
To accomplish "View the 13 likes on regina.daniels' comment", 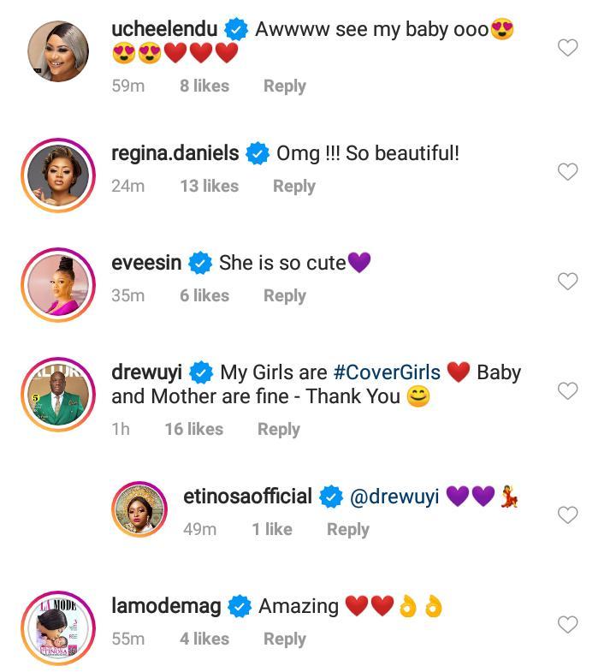I will pyautogui.click(x=209, y=186).
